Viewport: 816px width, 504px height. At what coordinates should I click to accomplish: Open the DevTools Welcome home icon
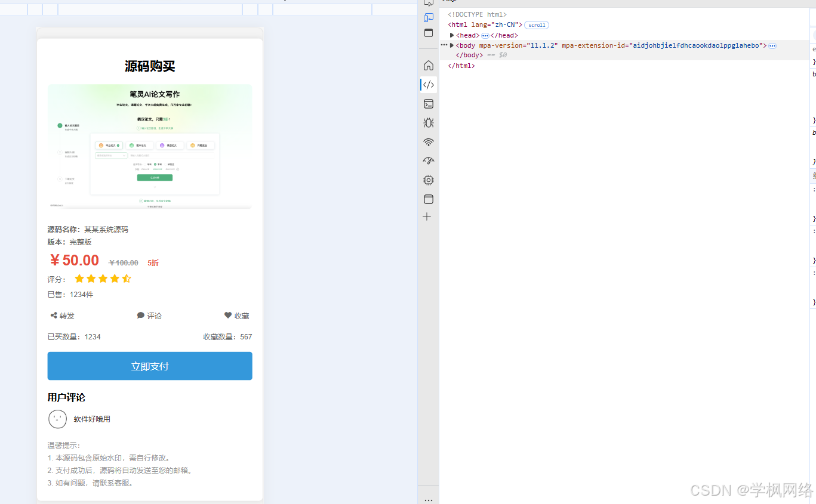click(x=429, y=66)
